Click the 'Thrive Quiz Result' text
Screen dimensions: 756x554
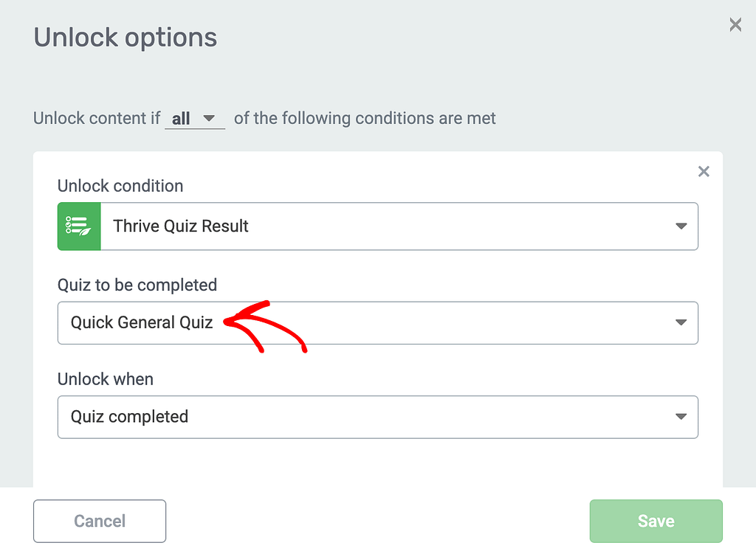click(181, 226)
